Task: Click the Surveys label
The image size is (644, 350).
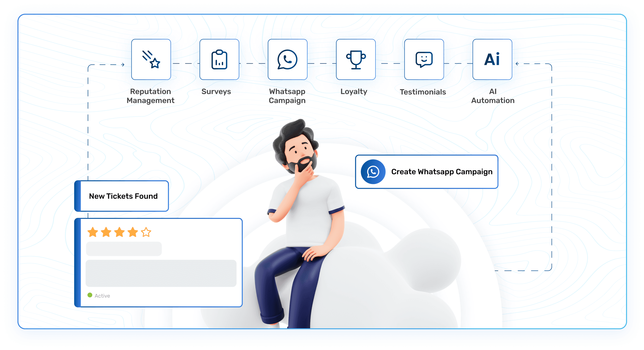Action: (x=216, y=91)
